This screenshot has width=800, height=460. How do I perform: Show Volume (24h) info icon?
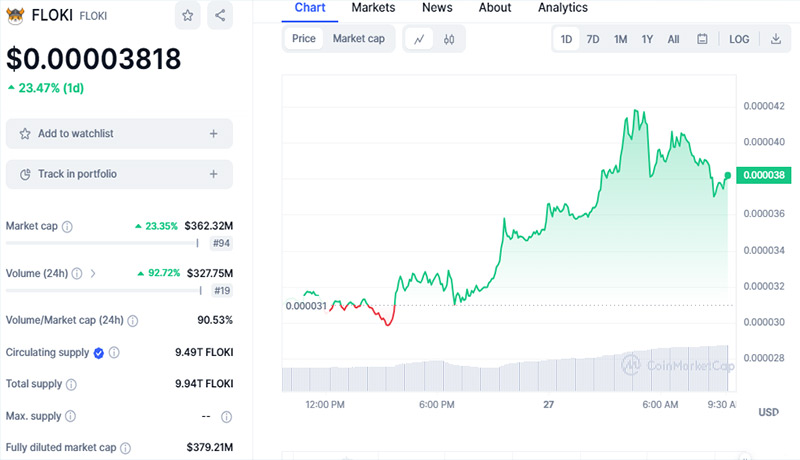point(77,274)
